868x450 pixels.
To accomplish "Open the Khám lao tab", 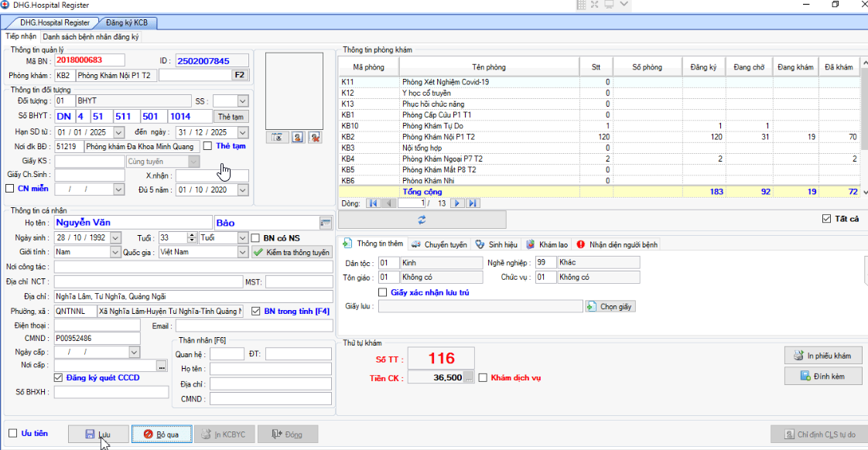I will tap(547, 244).
